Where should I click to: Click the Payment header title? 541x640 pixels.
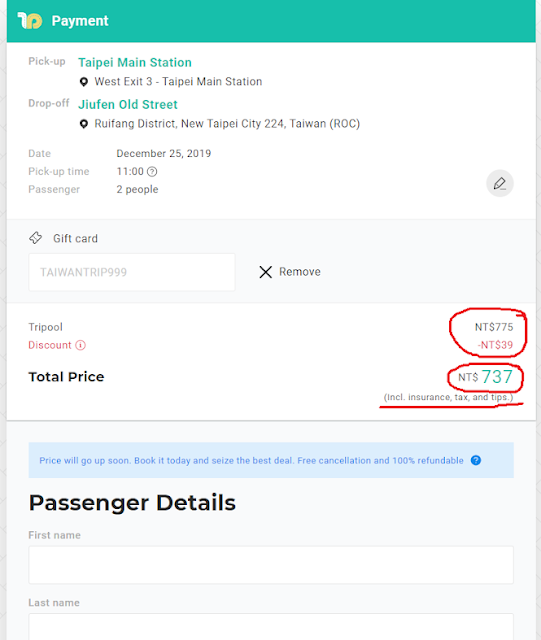[80, 21]
